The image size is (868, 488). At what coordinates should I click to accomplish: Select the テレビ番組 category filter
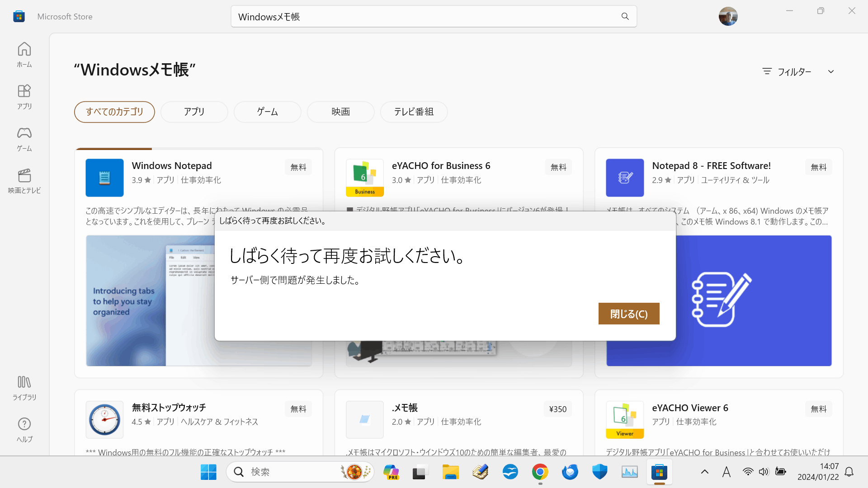pos(414,112)
